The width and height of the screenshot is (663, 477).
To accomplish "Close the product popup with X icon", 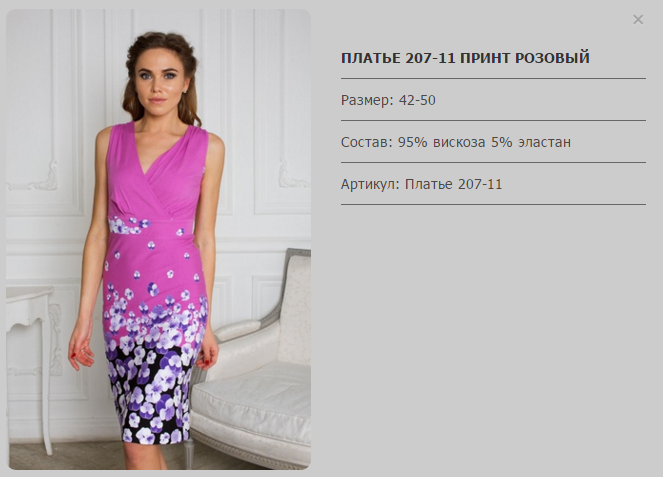I will (x=638, y=19).
